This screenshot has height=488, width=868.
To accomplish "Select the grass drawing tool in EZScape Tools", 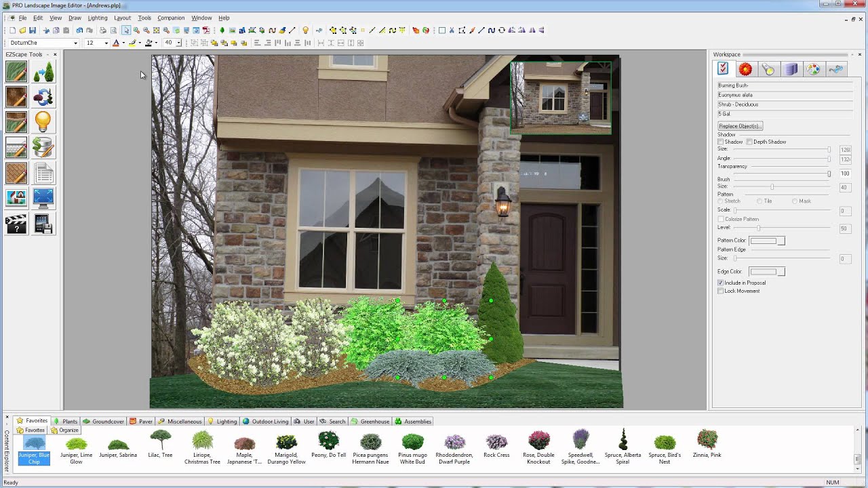I will pyautogui.click(x=16, y=71).
